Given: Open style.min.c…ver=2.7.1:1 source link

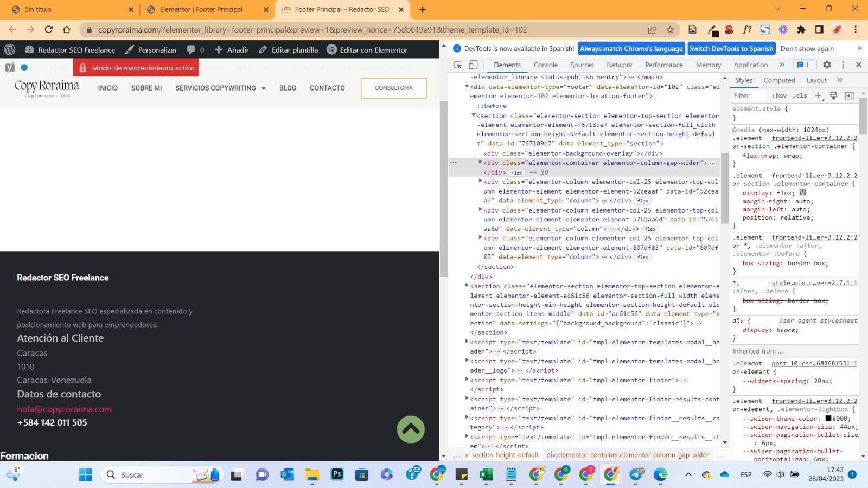Looking at the screenshot, I should [x=814, y=283].
